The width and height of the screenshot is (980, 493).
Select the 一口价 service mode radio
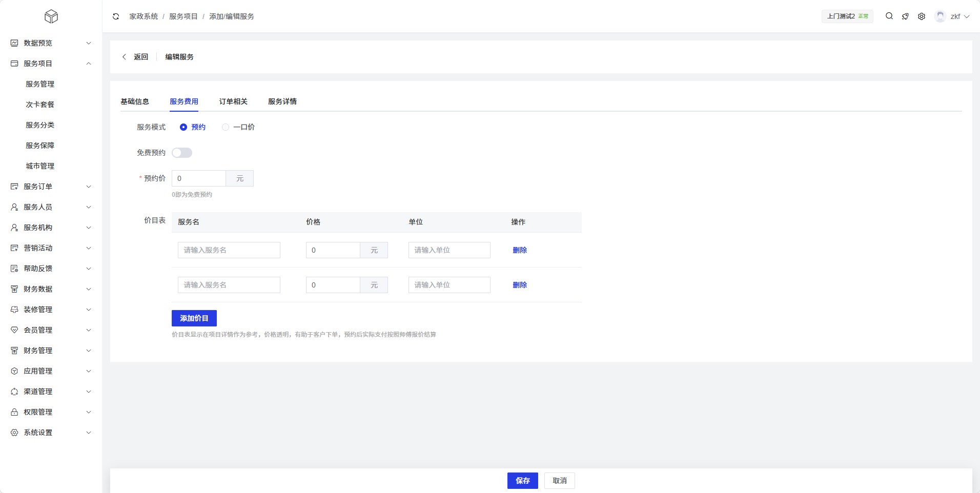(x=226, y=127)
